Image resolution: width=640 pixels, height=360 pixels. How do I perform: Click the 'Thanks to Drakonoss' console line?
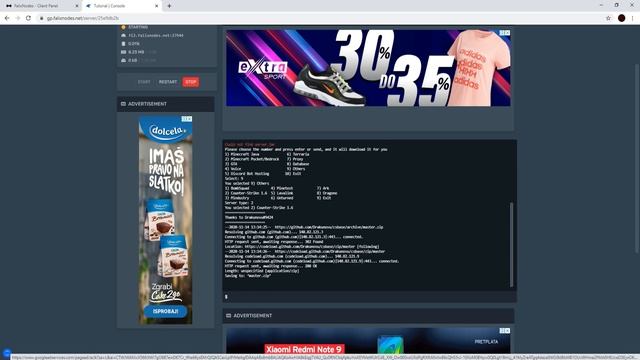click(x=249, y=218)
